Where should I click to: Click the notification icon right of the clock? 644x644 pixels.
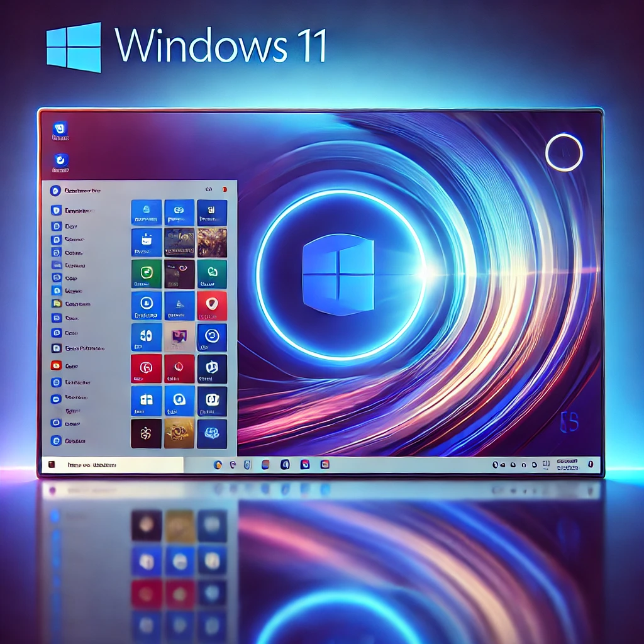(x=591, y=464)
